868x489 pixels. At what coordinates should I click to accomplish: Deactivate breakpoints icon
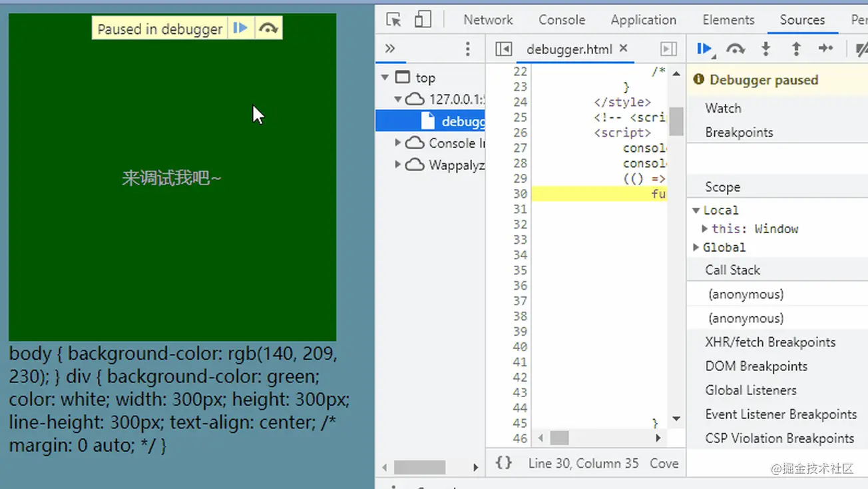pyautogui.click(x=861, y=49)
